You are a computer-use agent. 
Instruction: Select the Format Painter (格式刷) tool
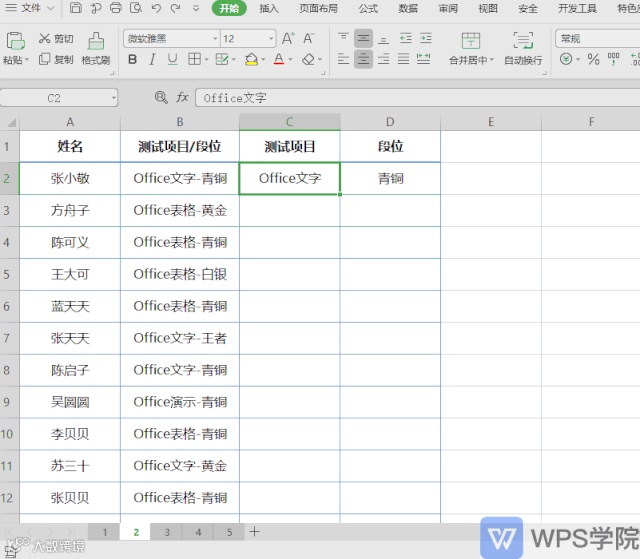(x=96, y=49)
